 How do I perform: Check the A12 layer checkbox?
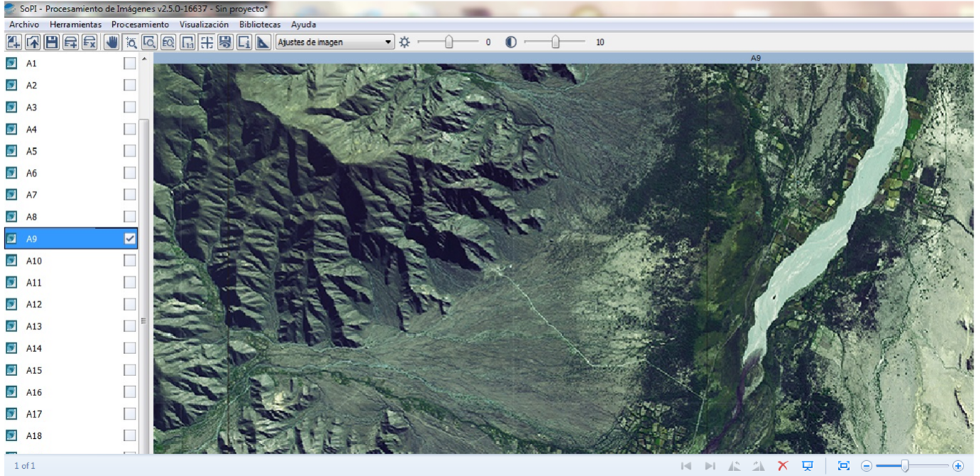tap(129, 305)
